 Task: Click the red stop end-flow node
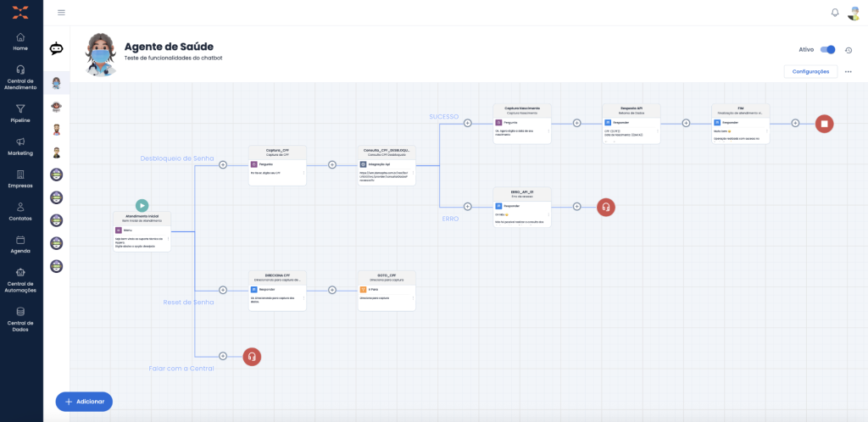[x=825, y=123]
